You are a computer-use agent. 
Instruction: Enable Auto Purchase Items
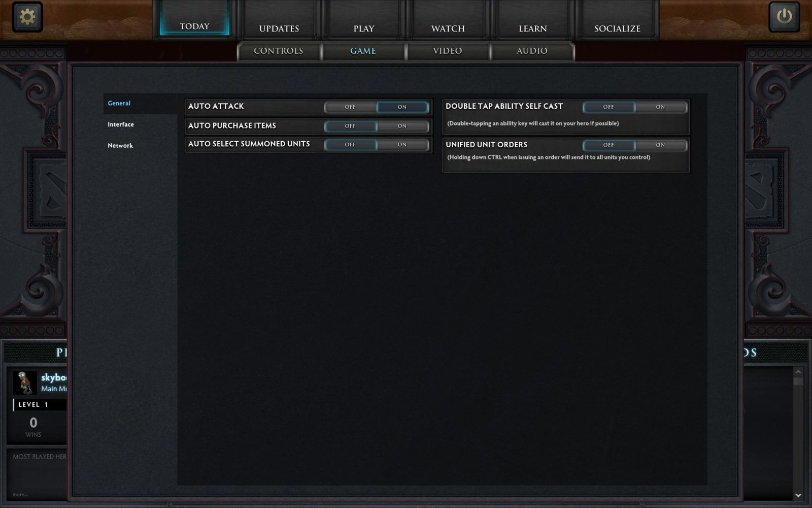tap(402, 126)
